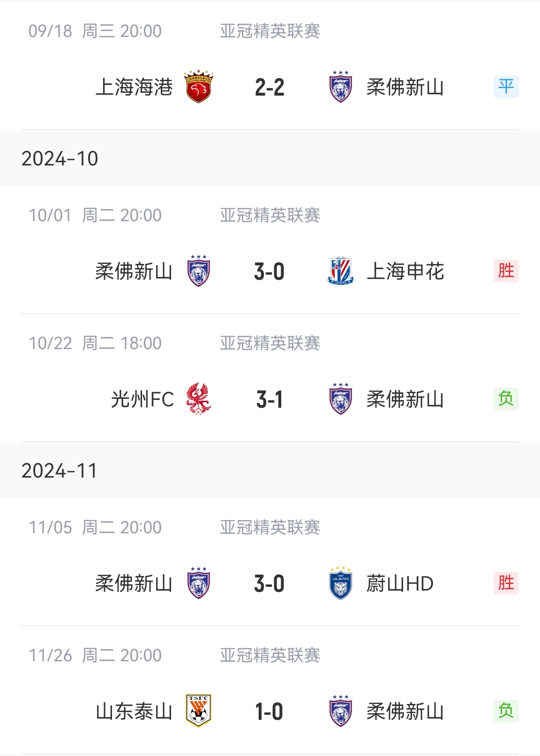Tap the Johor crest in the 11/26 match

pyautogui.click(x=341, y=711)
